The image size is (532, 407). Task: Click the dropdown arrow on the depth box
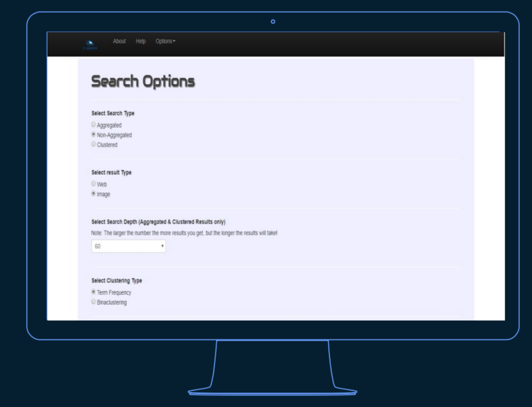pyautogui.click(x=162, y=246)
